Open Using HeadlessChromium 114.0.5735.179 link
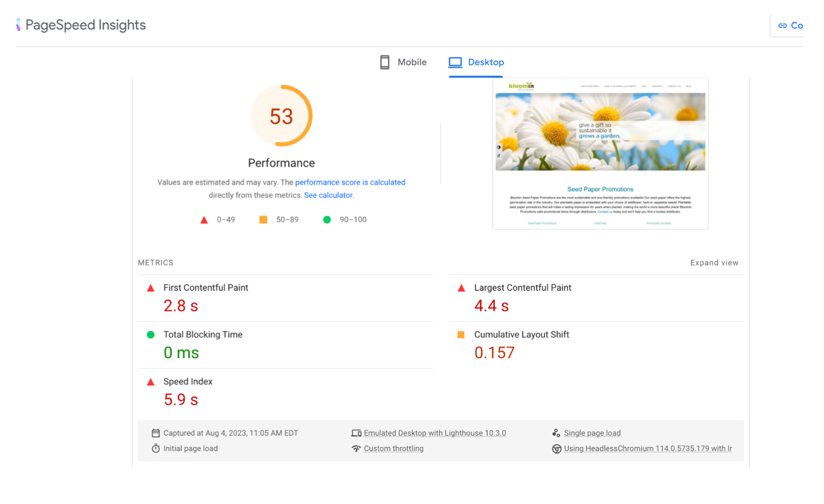 [648, 449]
